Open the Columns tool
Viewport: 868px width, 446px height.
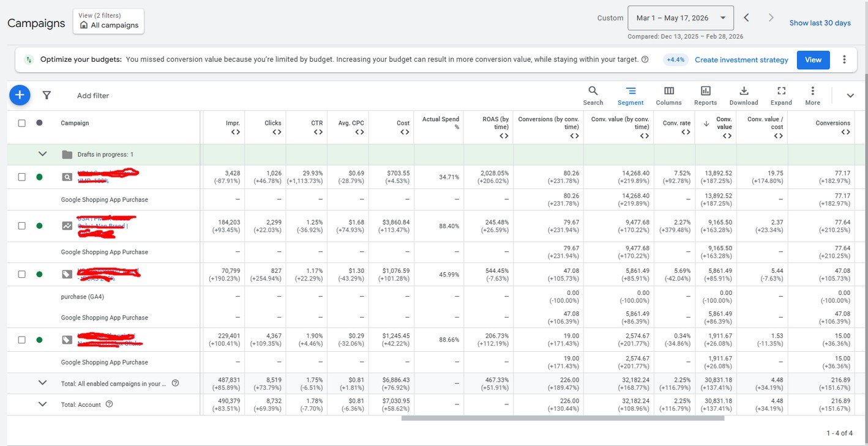tap(668, 95)
